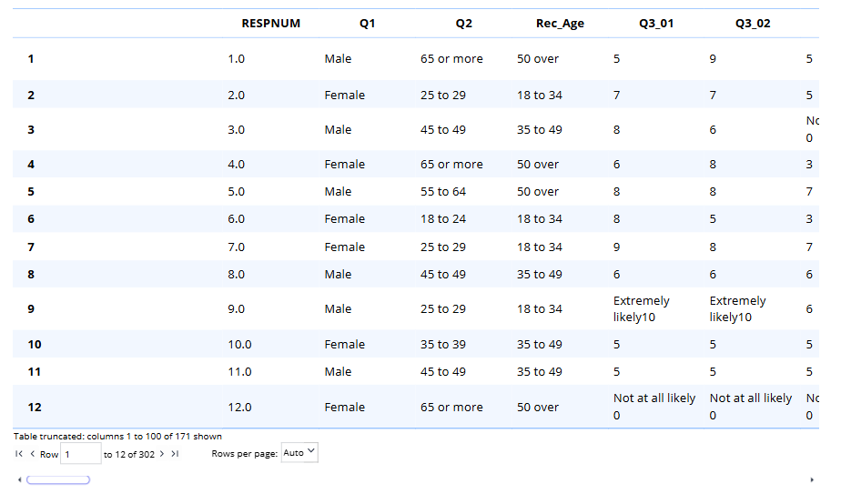This screenshot has height=504, width=841.
Task: Click row 1's '65 or more' cell
Action: click(x=451, y=59)
